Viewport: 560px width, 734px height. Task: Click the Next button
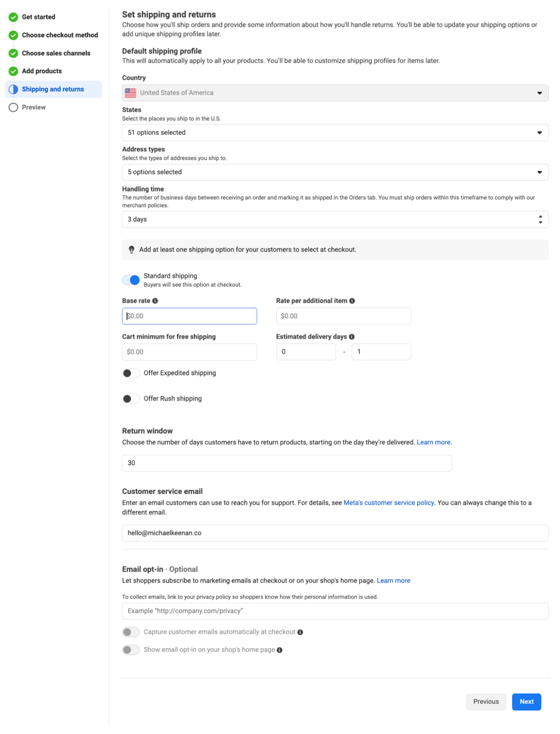[526, 702]
